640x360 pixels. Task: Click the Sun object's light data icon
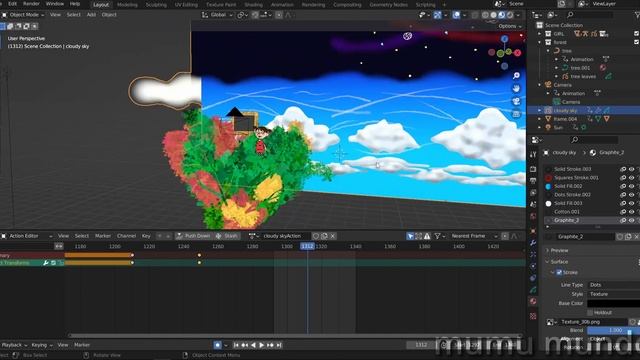point(584,127)
